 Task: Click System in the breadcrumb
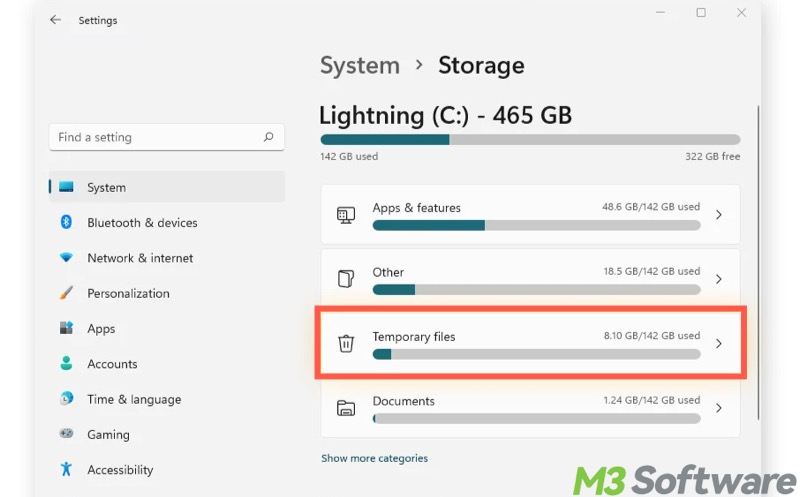(x=360, y=66)
